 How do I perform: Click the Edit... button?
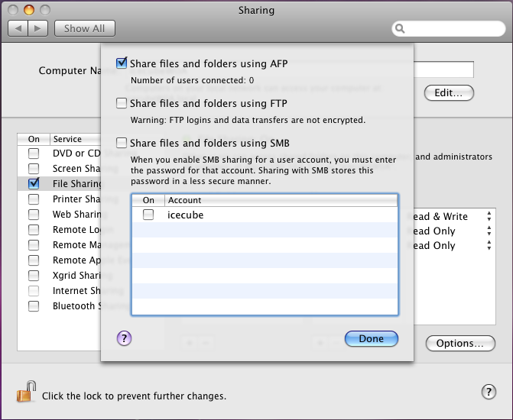[x=449, y=93]
